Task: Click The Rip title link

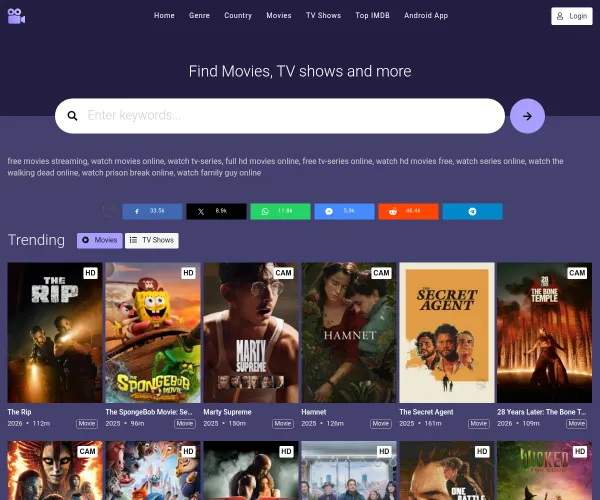Action: coord(20,412)
